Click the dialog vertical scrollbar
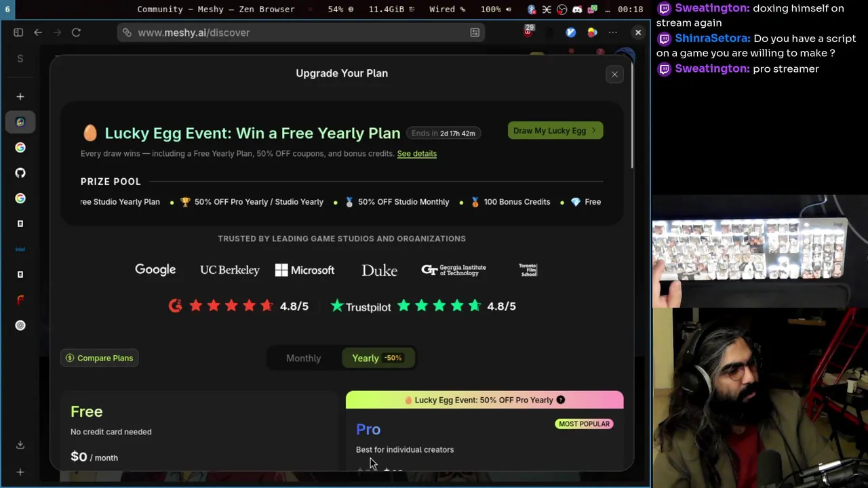 click(x=631, y=115)
